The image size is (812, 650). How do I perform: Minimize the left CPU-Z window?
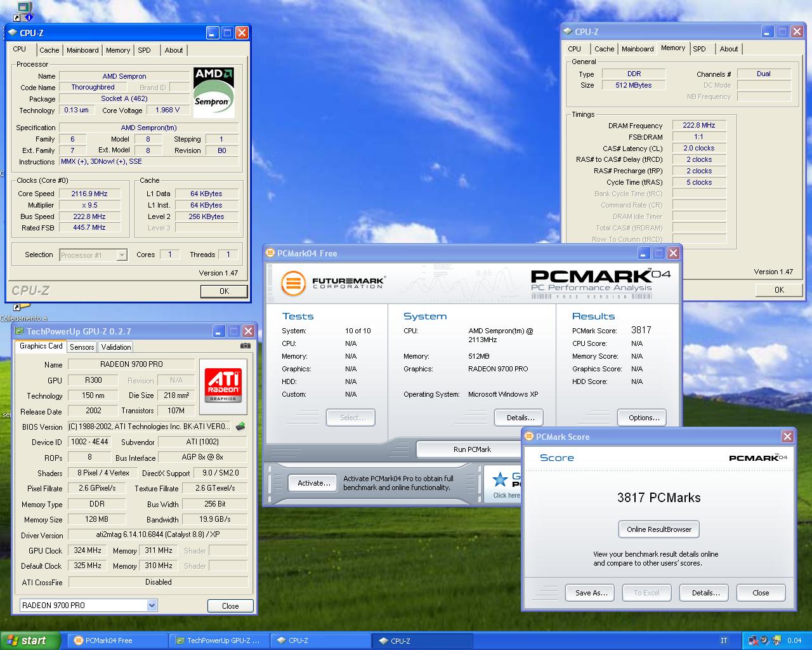coord(213,32)
